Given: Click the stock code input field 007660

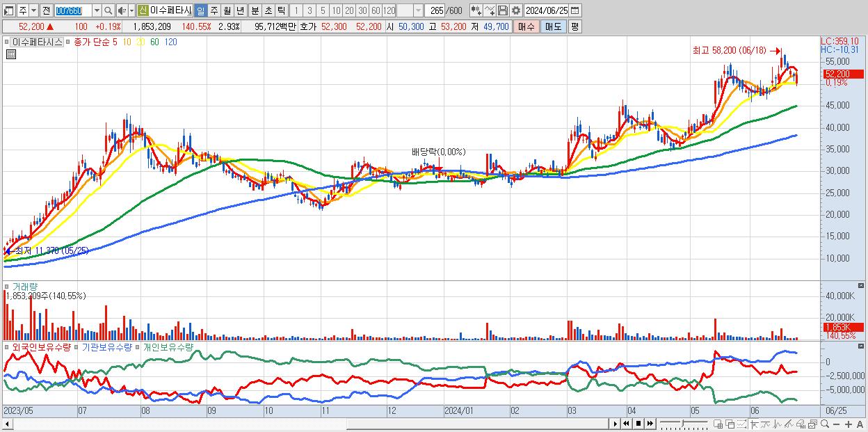Looking at the screenshot, I should tap(73, 10).
